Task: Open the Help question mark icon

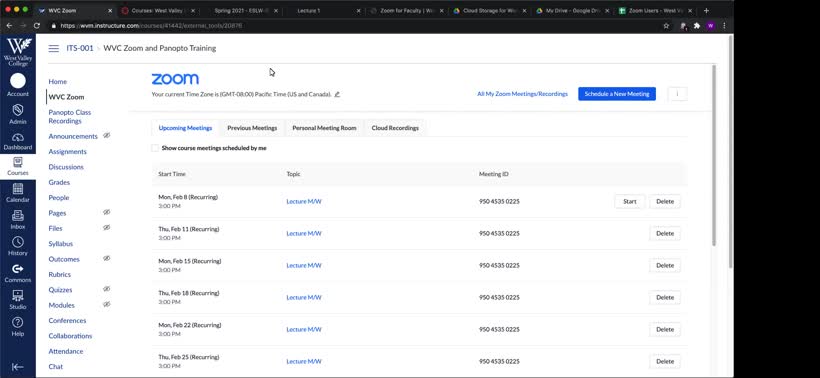Action: click(18, 322)
